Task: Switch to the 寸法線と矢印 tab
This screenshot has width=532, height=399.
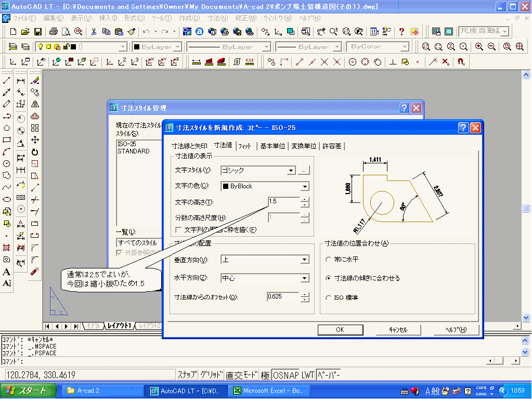Action: click(x=189, y=146)
